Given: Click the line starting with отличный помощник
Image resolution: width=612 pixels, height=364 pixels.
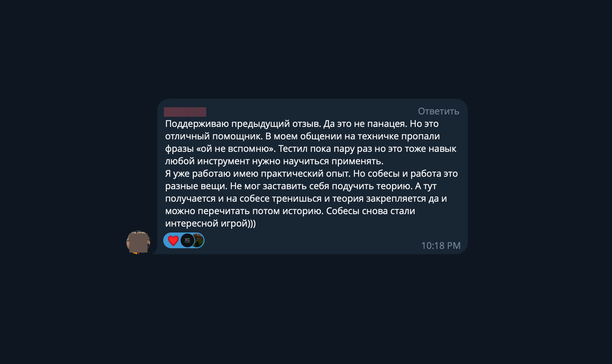Looking at the screenshot, I should click(302, 136).
